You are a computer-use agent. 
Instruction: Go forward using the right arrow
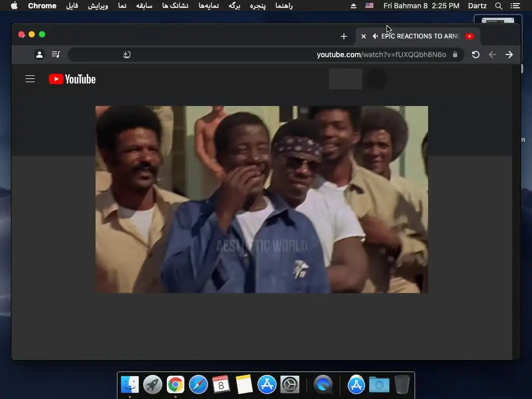coord(509,55)
